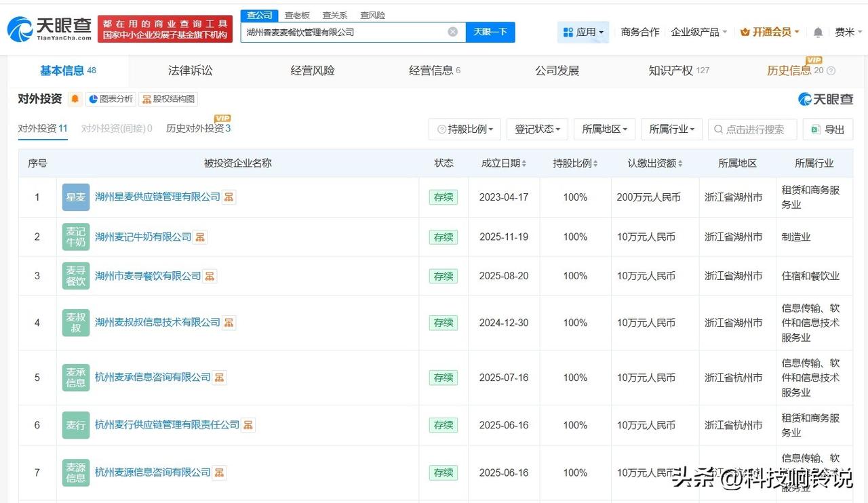Clear the search box text
The width and height of the screenshot is (868, 503).
click(453, 32)
